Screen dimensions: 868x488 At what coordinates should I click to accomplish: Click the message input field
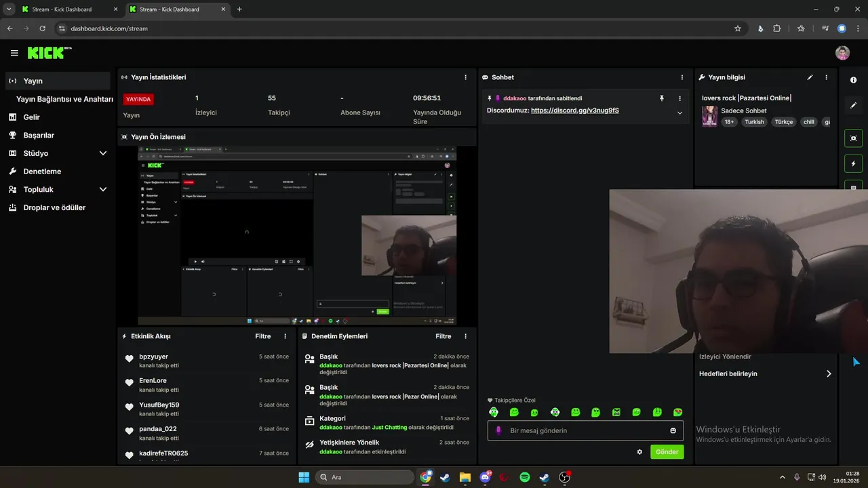click(585, 430)
